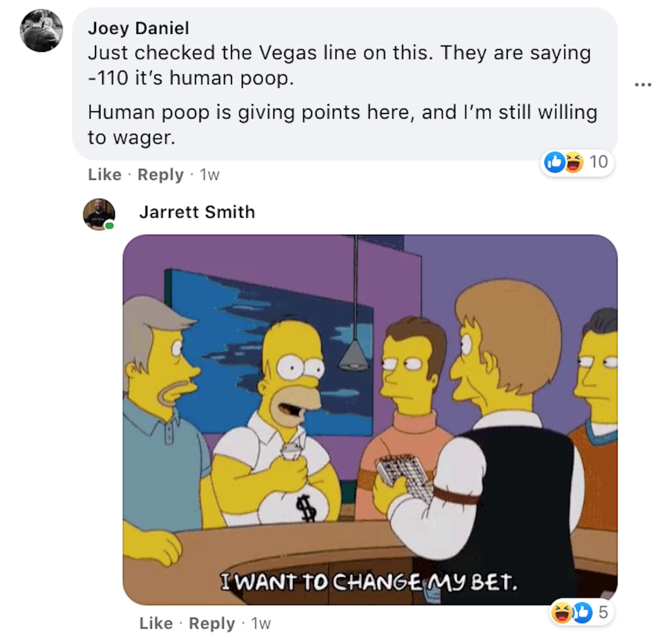This screenshot has height=638, width=672.
Task: Click laughing emoji reaction on Simpsons GIF
Action: (x=562, y=612)
